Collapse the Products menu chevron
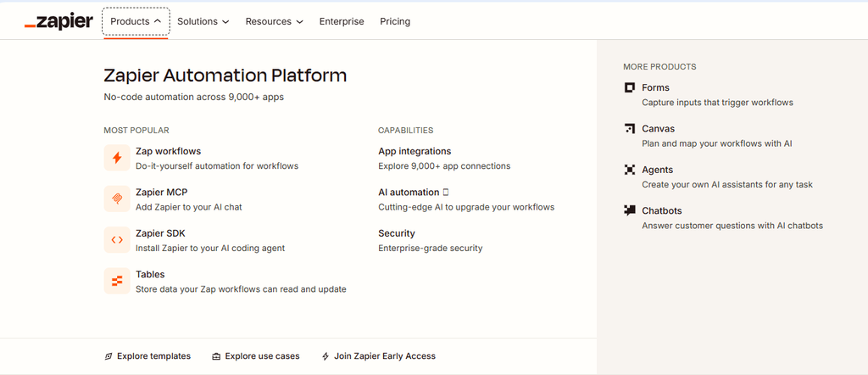 [x=158, y=21]
